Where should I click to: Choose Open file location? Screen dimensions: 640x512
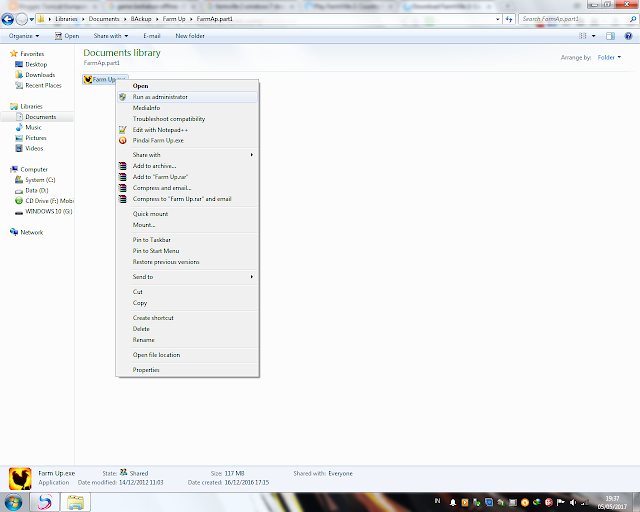click(x=187, y=355)
